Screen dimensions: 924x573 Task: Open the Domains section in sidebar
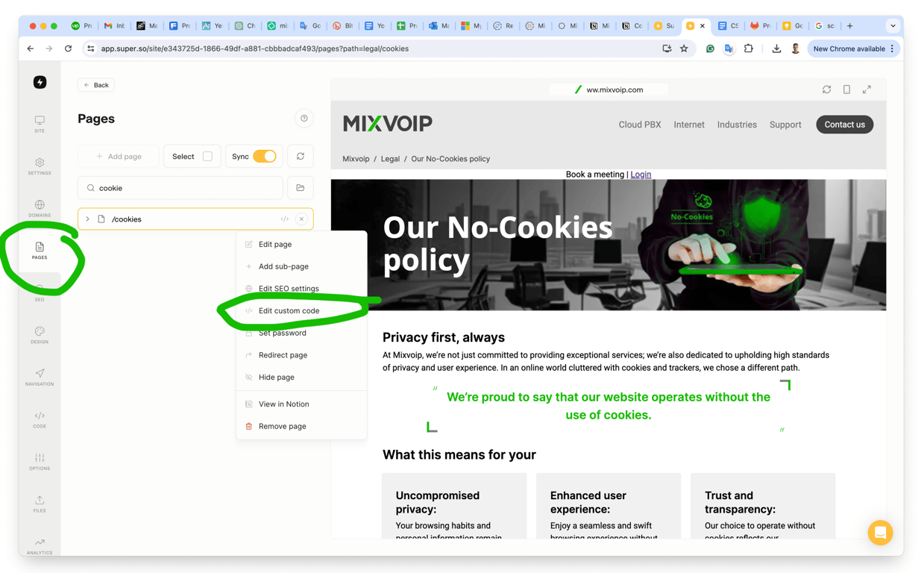pyautogui.click(x=40, y=209)
